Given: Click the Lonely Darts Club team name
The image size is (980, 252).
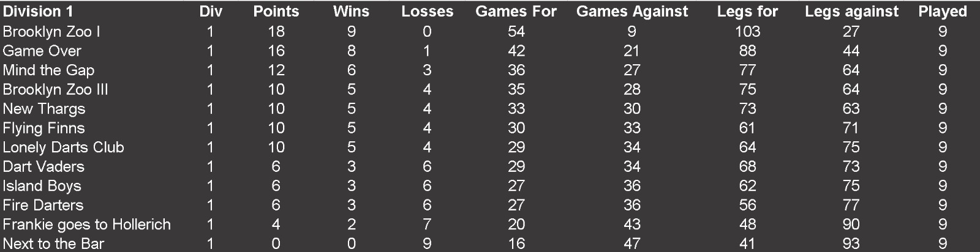Looking at the screenshot, I should click(x=63, y=147).
